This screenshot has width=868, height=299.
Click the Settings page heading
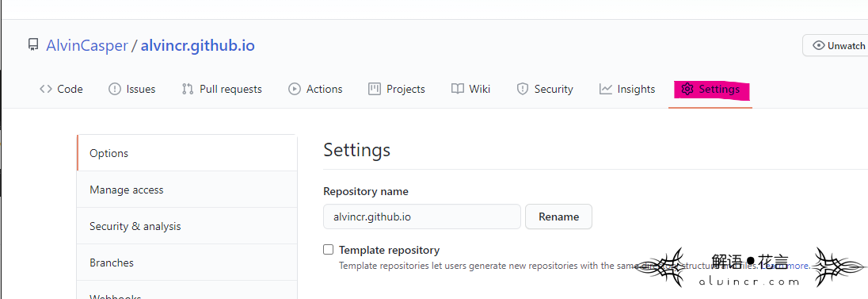356,150
